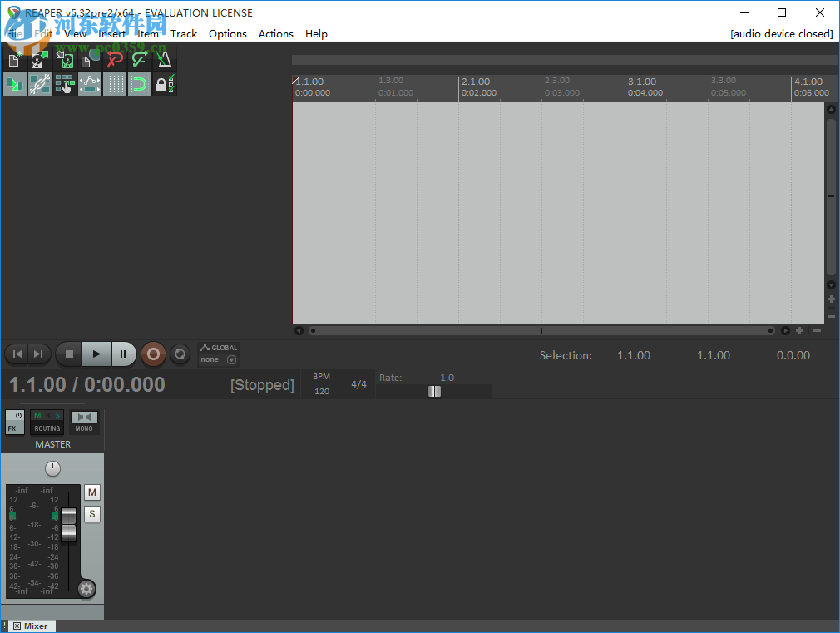Open the File menu
The width and height of the screenshot is (840, 633).
14,34
